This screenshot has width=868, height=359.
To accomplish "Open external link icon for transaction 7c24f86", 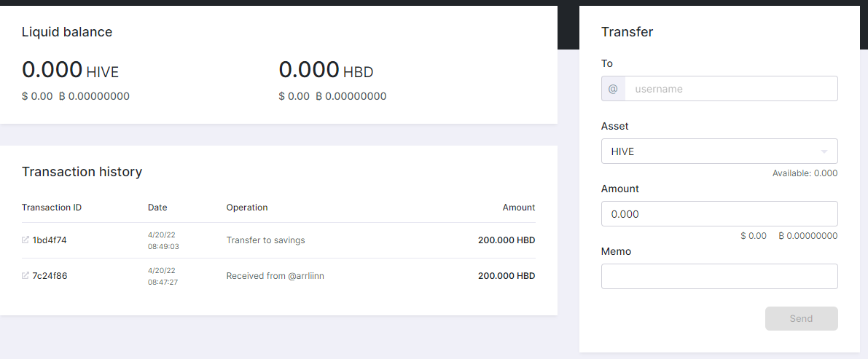I will pyautogui.click(x=25, y=275).
